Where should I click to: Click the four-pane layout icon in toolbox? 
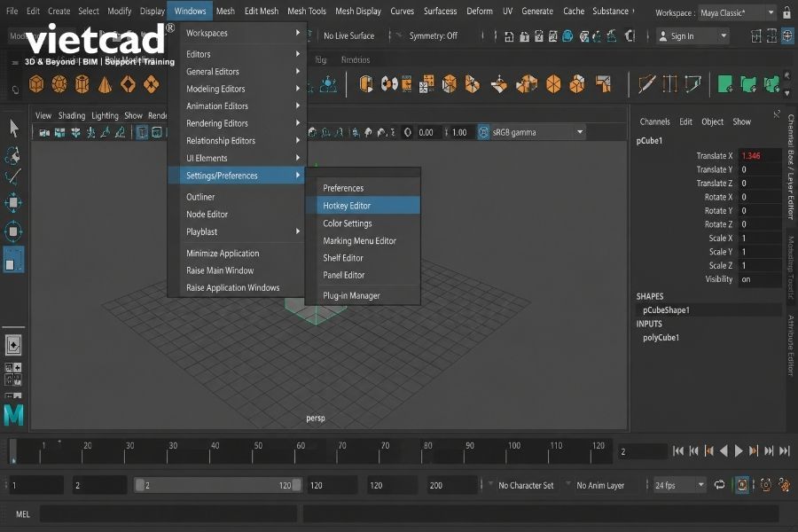point(13,373)
